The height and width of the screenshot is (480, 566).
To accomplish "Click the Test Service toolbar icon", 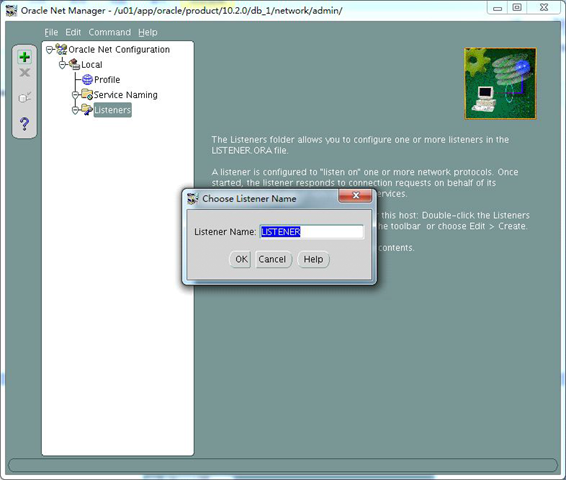I will pos(25,97).
